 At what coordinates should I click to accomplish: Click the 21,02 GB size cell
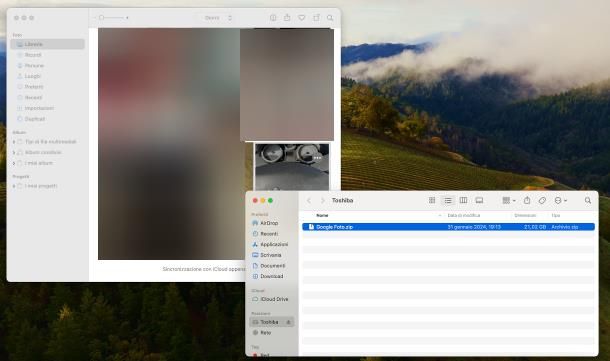click(x=535, y=227)
